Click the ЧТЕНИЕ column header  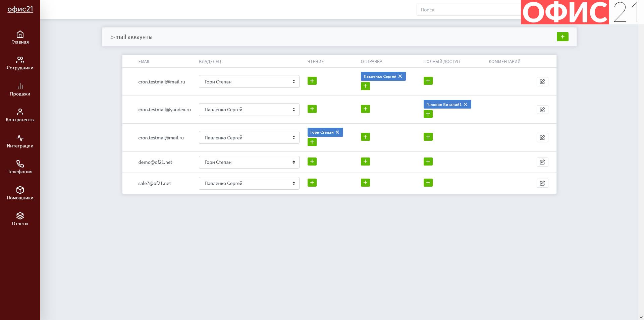coord(316,62)
